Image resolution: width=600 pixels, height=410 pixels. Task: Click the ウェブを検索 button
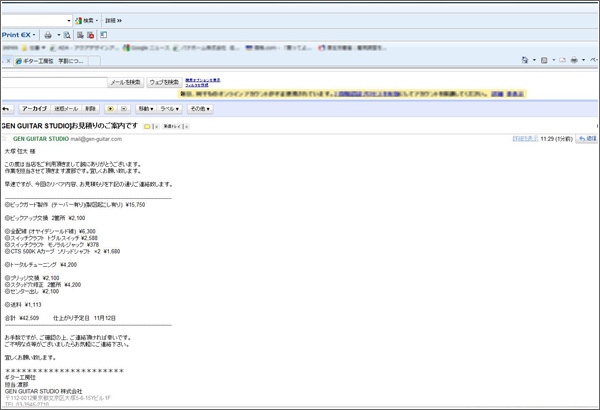coord(164,82)
